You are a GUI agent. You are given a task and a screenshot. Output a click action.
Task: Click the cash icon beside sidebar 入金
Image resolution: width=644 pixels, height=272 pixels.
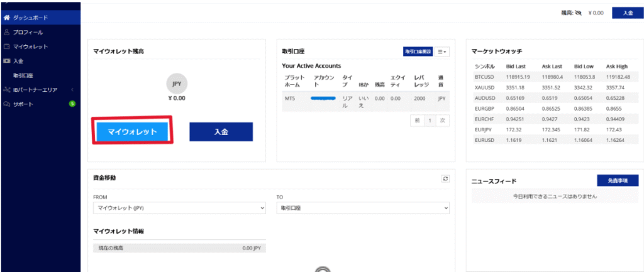coord(7,61)
